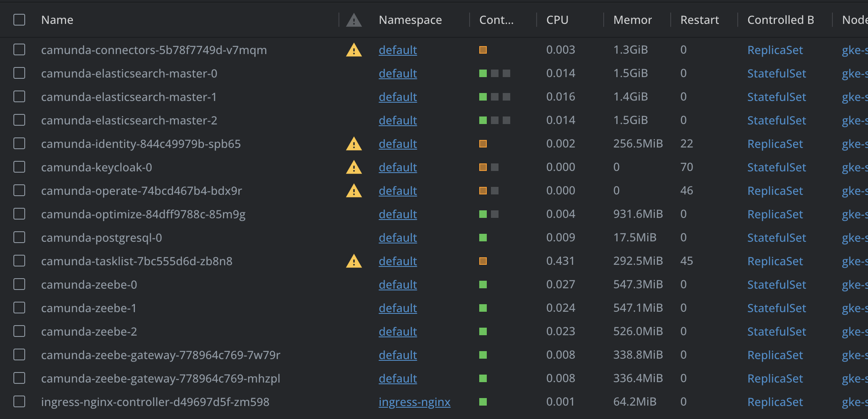This screenshot has height=419, width=868.
Task: Select checkbox for camunda-elasticsearch-master-1
Action: tap(19, 97)
